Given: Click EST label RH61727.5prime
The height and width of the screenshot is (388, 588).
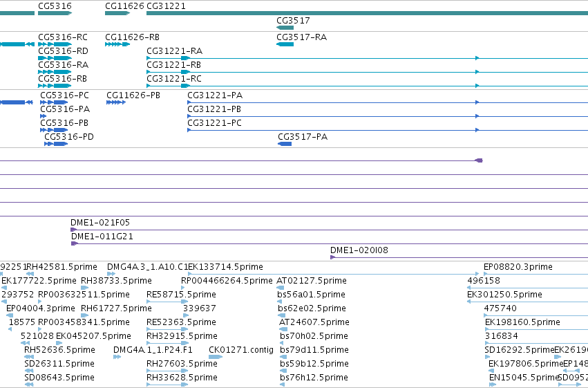Looking at the screenshot, I should tap(116, 308).
